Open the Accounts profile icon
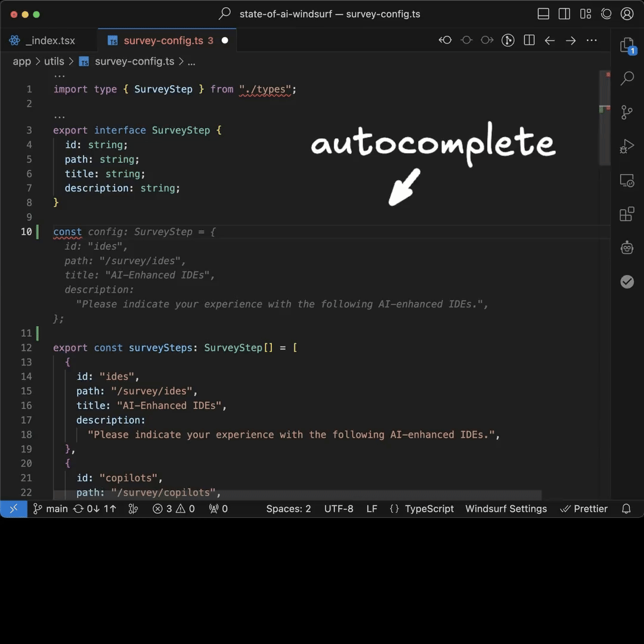The height and width of the screenshot is (644, 644). click(627, 14)
